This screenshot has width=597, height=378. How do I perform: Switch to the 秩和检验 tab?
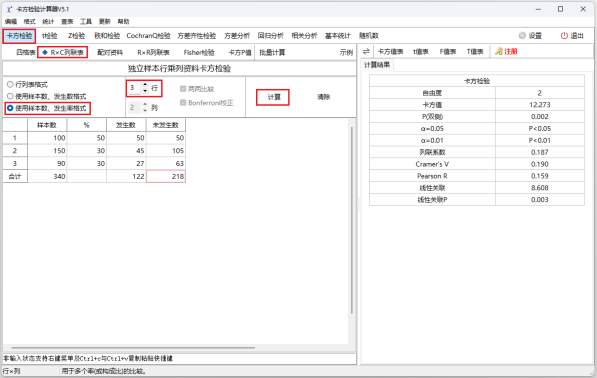107,36
